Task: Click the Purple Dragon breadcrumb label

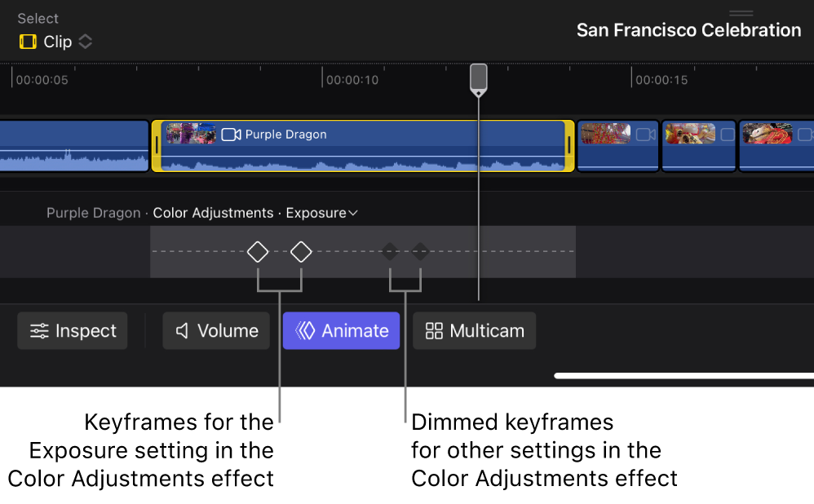Action: click(x=93, y=213)
